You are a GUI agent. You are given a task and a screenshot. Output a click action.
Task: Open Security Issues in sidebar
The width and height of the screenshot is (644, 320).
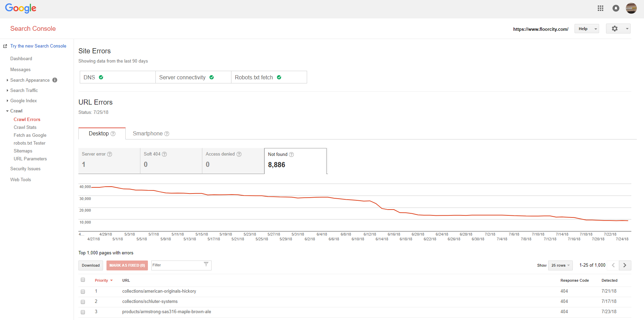(25, 169)
